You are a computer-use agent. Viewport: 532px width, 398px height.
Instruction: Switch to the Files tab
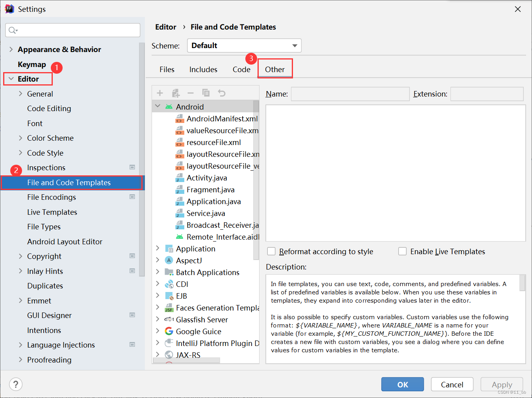(167, 69)
